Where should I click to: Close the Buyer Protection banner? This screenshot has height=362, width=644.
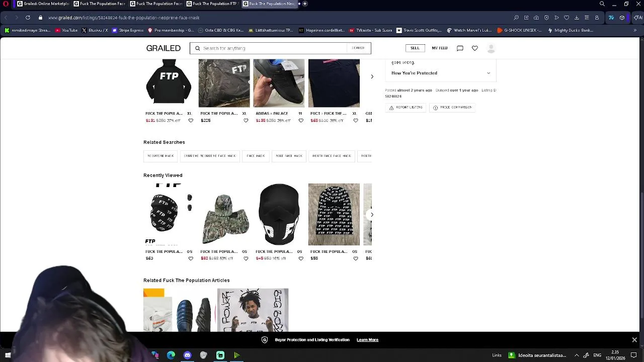634,340
